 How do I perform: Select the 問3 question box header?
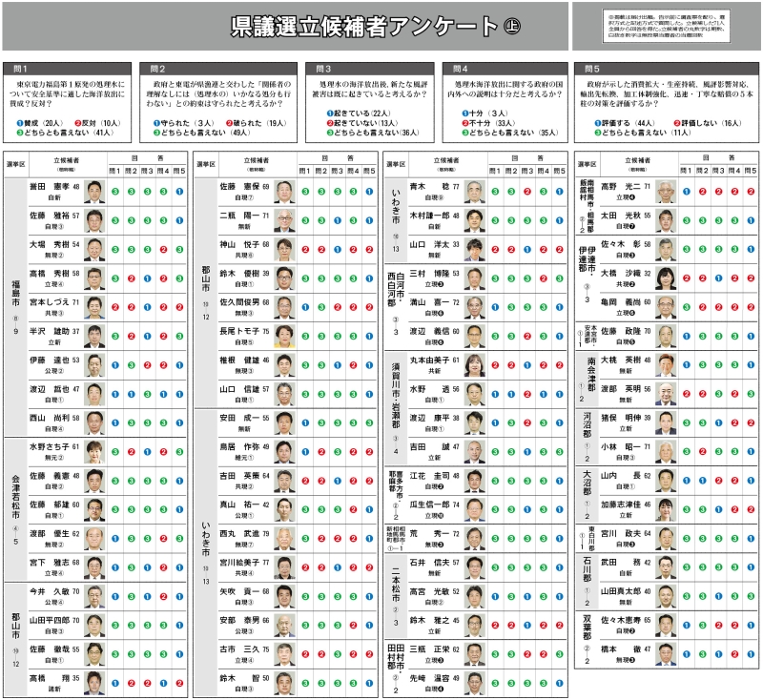tap(370, 69)
